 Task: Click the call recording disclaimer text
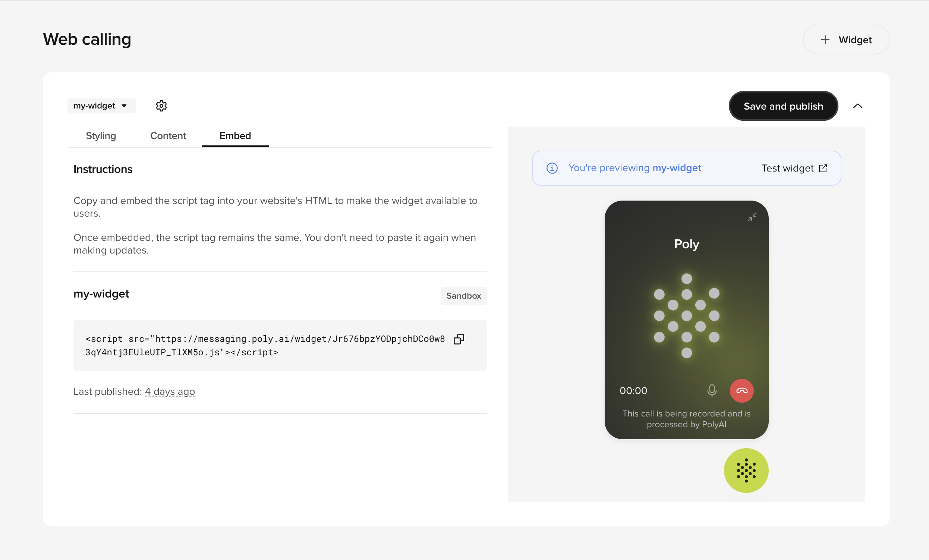point(687,419)
